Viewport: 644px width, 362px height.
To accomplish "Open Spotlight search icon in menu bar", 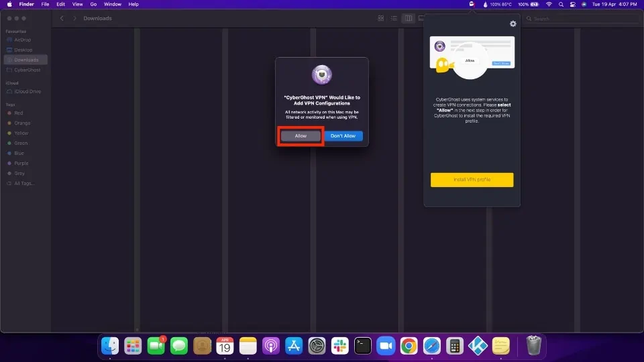I will point(561,4).
